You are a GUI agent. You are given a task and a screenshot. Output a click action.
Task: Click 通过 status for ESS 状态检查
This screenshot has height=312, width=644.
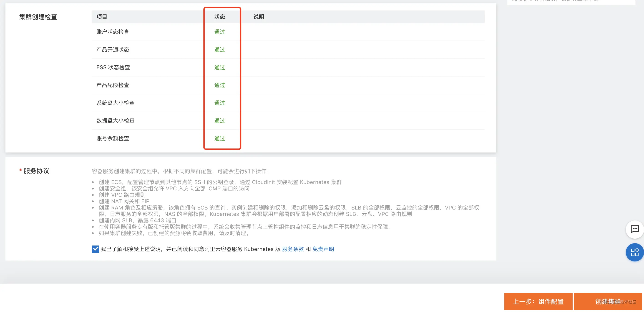coord(219,67)
